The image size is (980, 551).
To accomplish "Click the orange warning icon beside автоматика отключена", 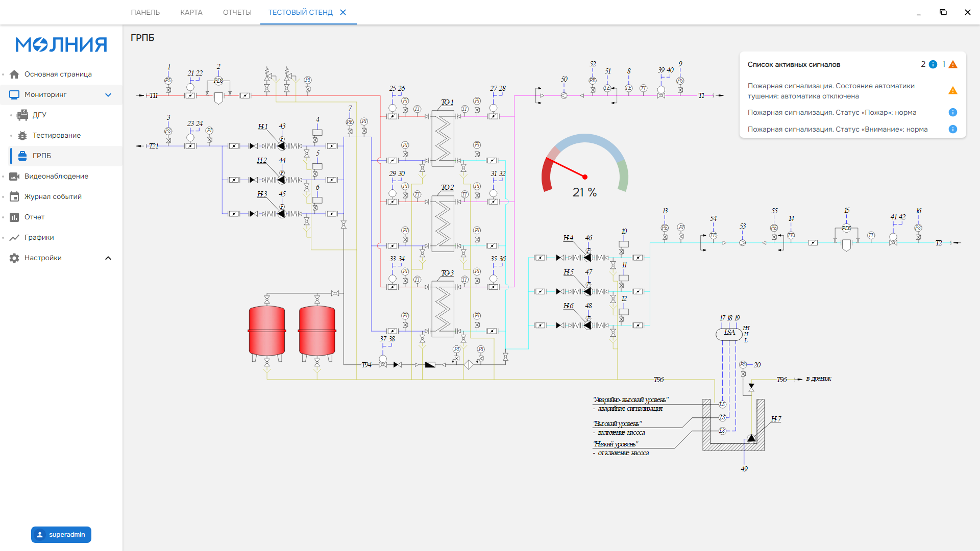I will pyautogui.click(x=952, y=90).
